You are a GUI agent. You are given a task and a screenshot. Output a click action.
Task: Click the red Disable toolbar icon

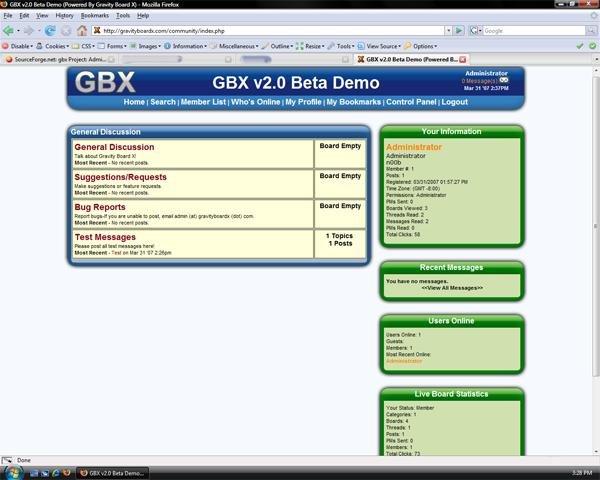pyautogui.click(x=5, y=46)
